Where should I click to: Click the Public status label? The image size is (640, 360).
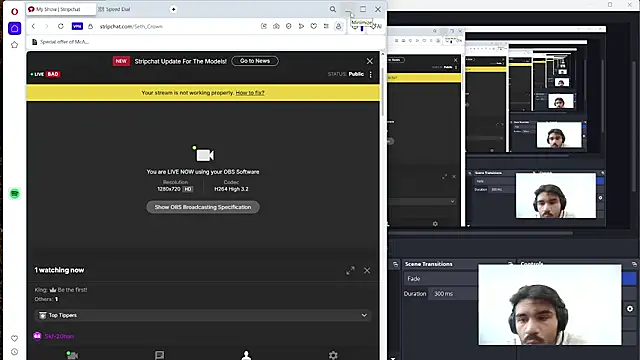tap(356, 74)
